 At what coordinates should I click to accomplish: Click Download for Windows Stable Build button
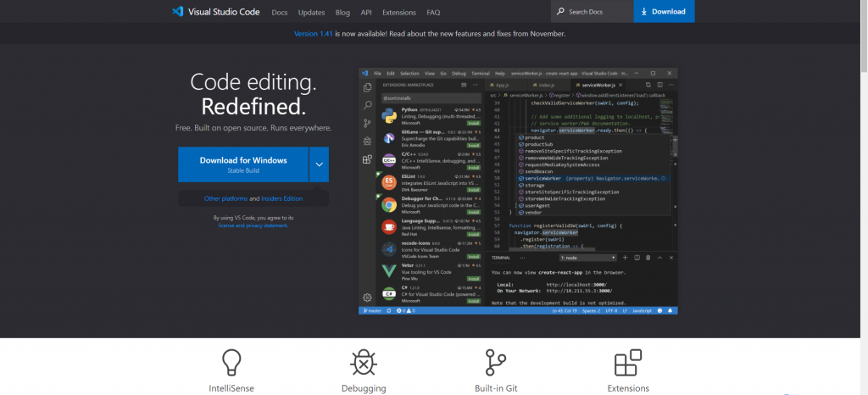[243, 164]
